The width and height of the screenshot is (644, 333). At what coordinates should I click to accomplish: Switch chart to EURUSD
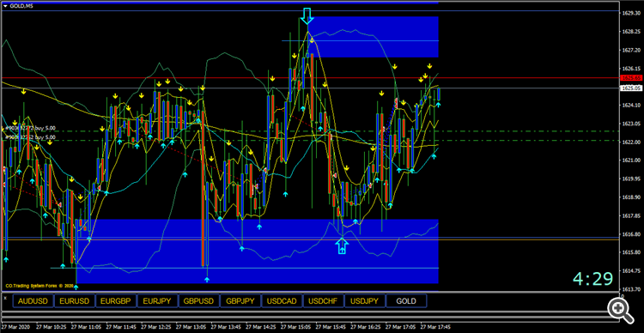(75, 301)
